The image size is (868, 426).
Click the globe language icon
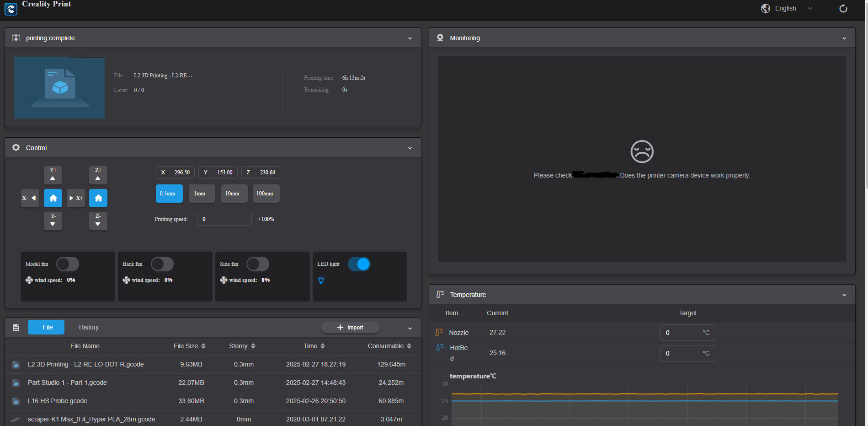coord(766,8)
